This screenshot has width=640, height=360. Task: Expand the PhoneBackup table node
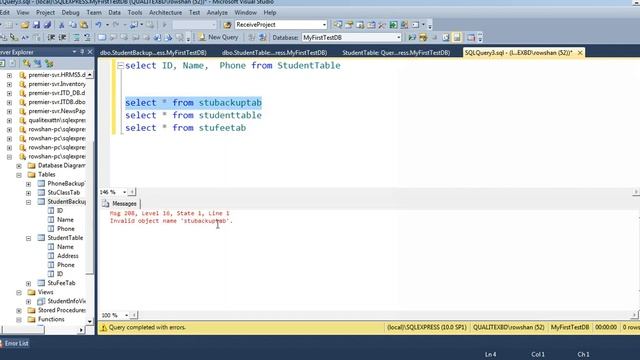point(29,184)
